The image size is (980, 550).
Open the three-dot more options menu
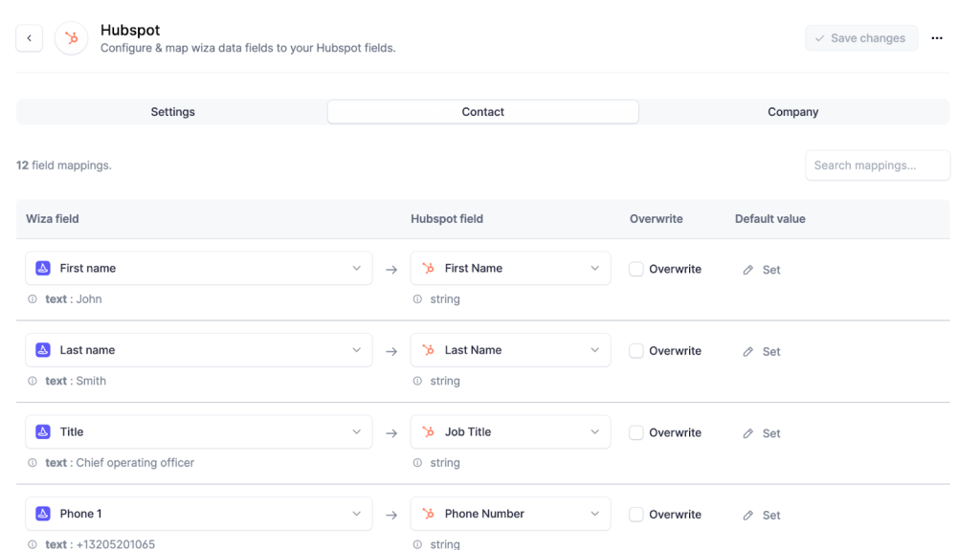(x=936, y=38)
